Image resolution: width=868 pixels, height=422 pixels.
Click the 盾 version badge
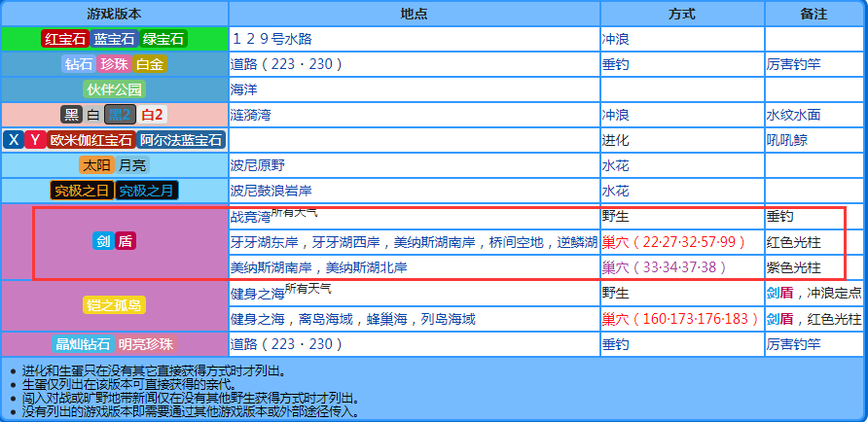tap(126, 242)
